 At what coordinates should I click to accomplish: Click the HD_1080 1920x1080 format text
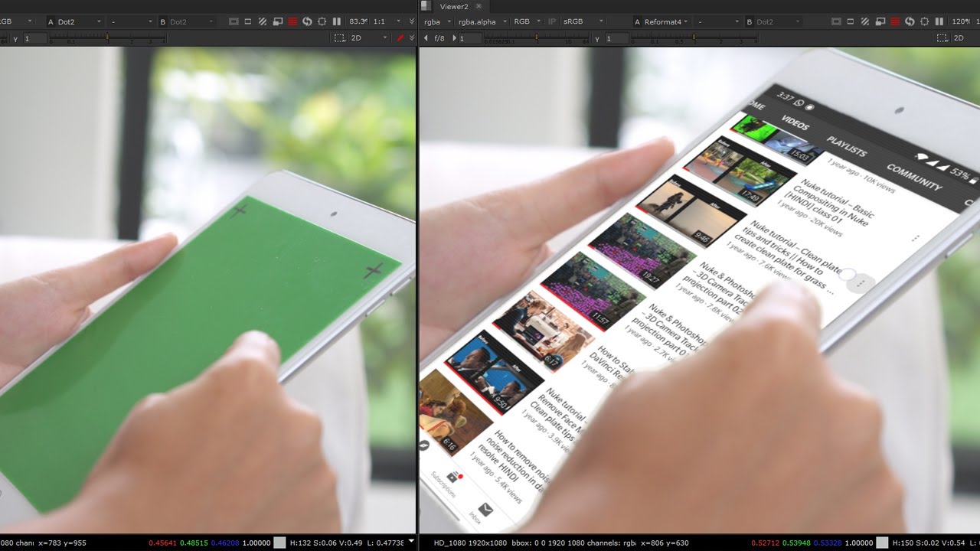pyautogui.click(x=469, y=543)
